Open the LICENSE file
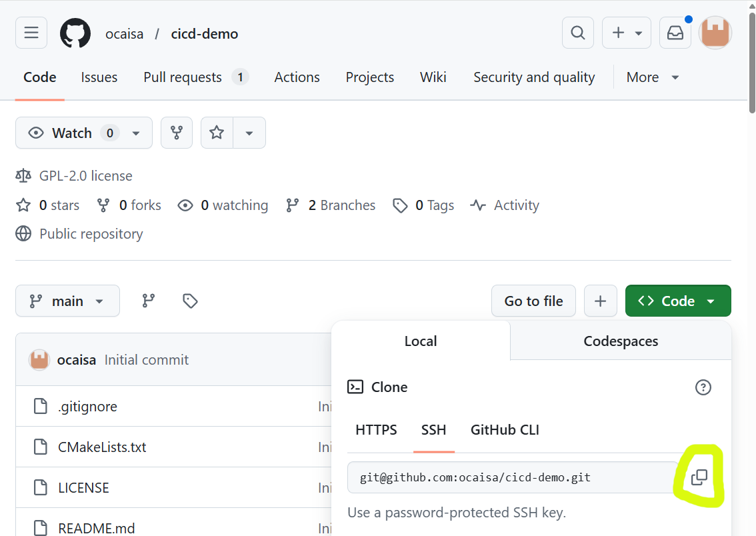The height and width of the screenshot is (536, 756). coord(83,488)
